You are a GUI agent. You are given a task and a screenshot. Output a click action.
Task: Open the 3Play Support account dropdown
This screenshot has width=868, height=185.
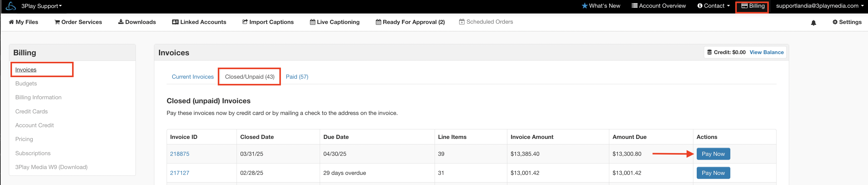(42, 6)
